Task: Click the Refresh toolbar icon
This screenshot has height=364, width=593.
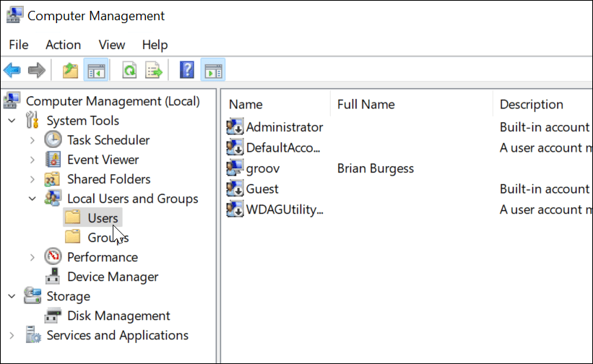Action: click(129, 70)
